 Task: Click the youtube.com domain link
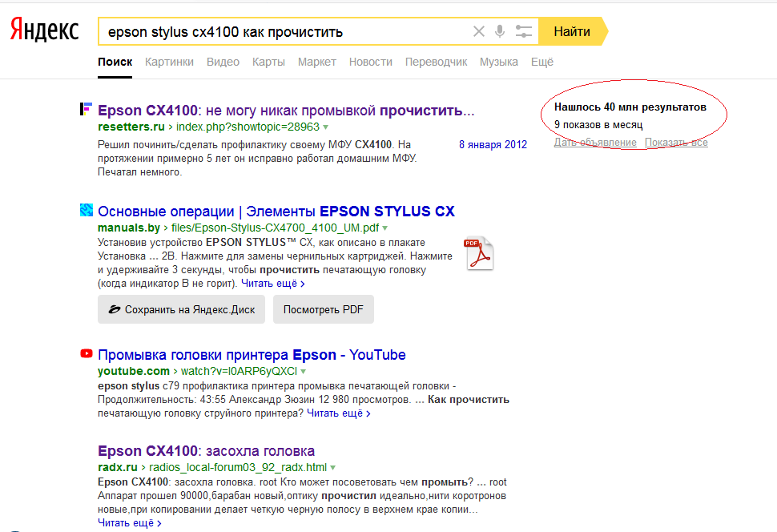pyautogui.click(x=134, y=372)
